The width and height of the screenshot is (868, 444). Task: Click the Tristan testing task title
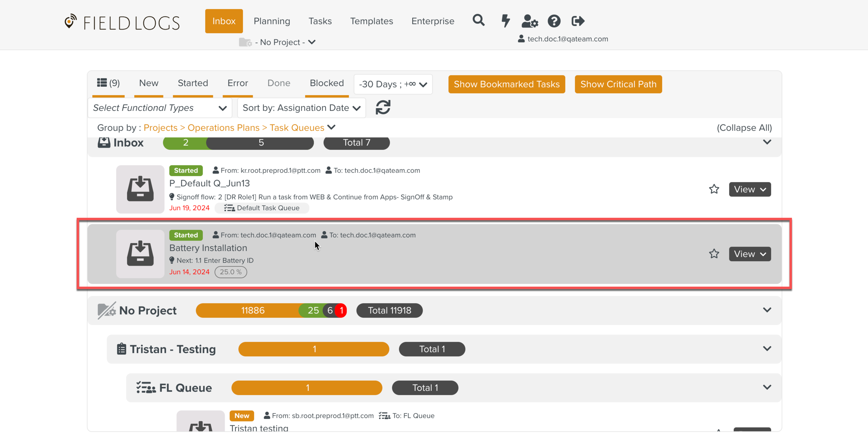click(259, 428)
